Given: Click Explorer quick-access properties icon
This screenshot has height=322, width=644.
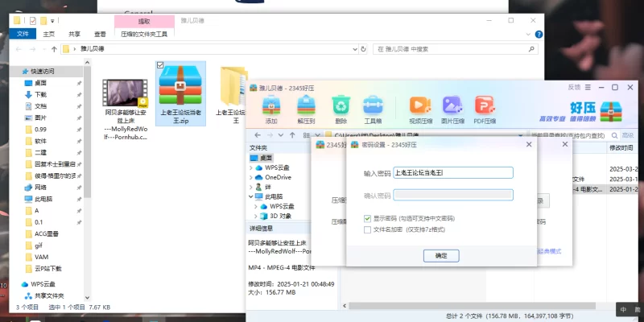Looking at the screenshot, I should pyautogui.click(x=33, y=20).
